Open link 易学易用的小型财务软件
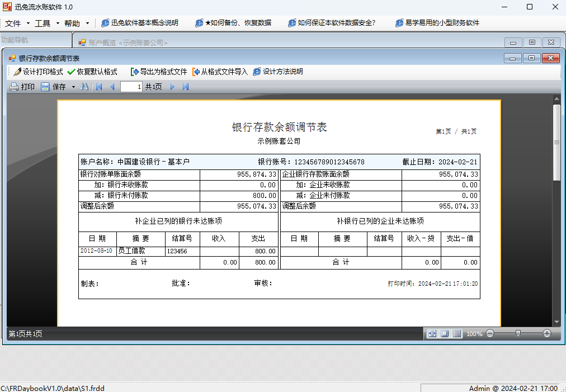The width and height of the screenshot is (566, 392). [x=437, y=23]
